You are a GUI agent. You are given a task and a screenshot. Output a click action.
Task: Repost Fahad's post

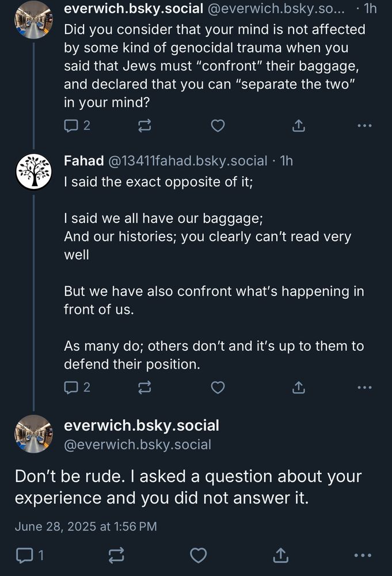click(144, 388)
